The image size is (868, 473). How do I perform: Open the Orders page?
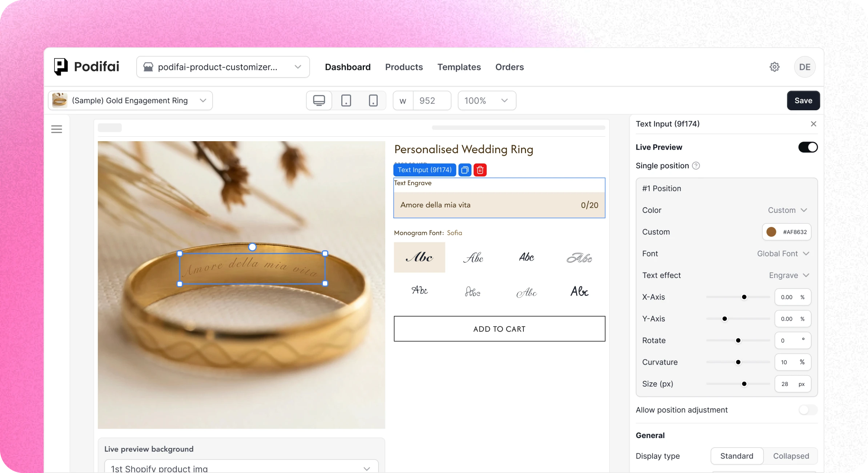(509, 67)
